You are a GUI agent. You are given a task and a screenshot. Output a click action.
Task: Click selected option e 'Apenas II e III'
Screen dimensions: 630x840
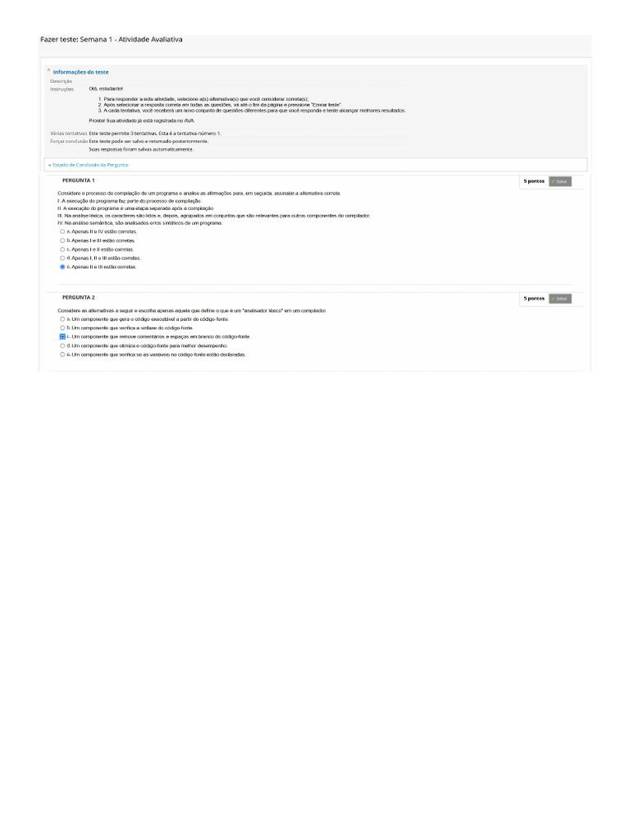[62, 267]
